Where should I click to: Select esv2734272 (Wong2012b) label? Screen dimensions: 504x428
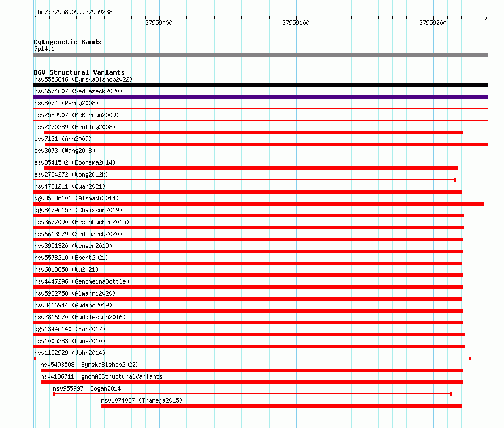click(x=71, y=174)
